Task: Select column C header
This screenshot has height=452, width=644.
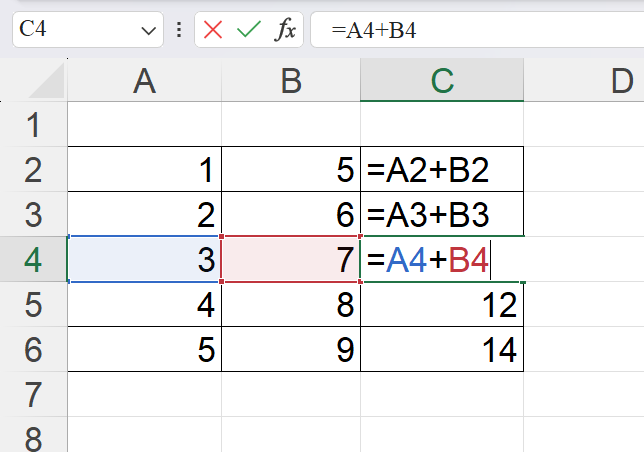Action: (442, 83)
